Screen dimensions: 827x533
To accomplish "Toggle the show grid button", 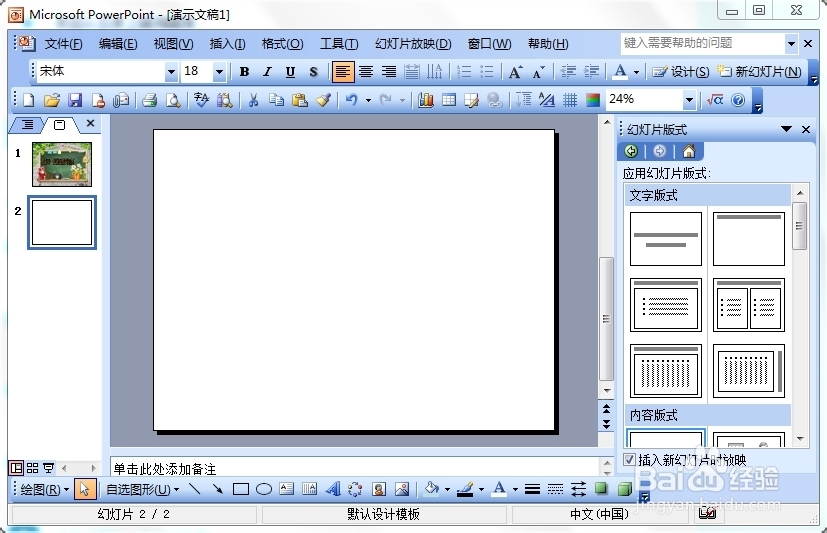I will click(570, 100).
